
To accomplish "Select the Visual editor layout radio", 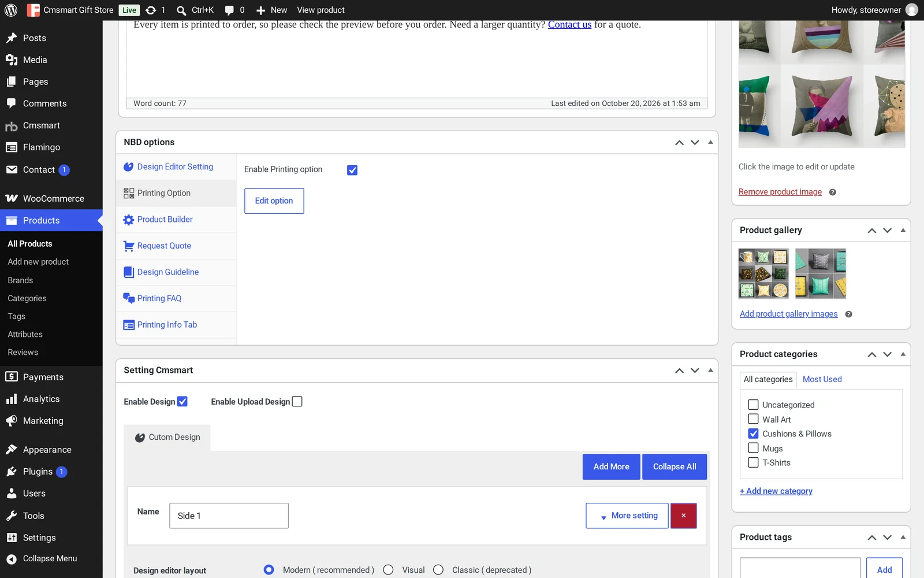I will pos(388,570).
